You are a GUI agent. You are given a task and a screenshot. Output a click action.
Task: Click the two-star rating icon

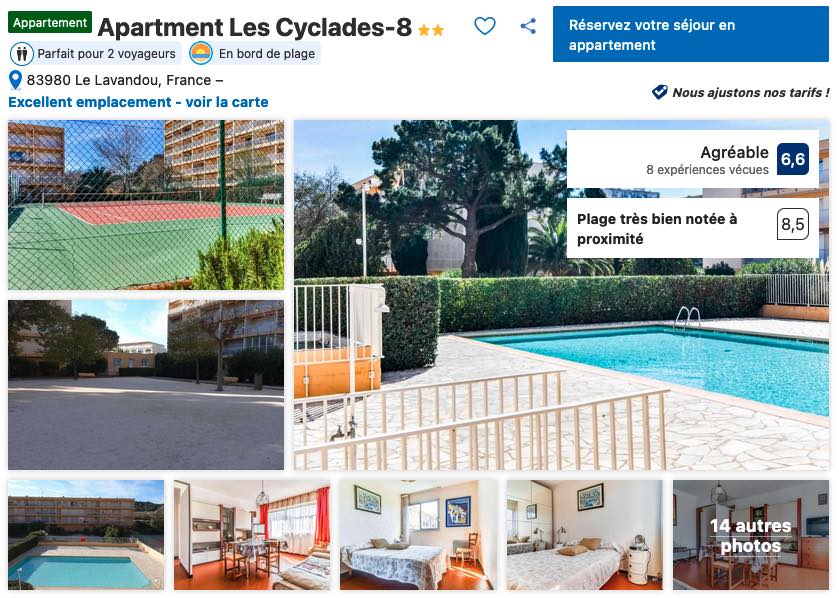431,30
